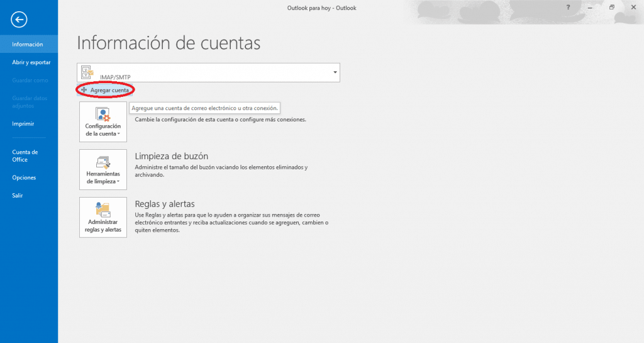Open the Información tab
This screenshot has width=644, height=343.
[x=29, y=44]
